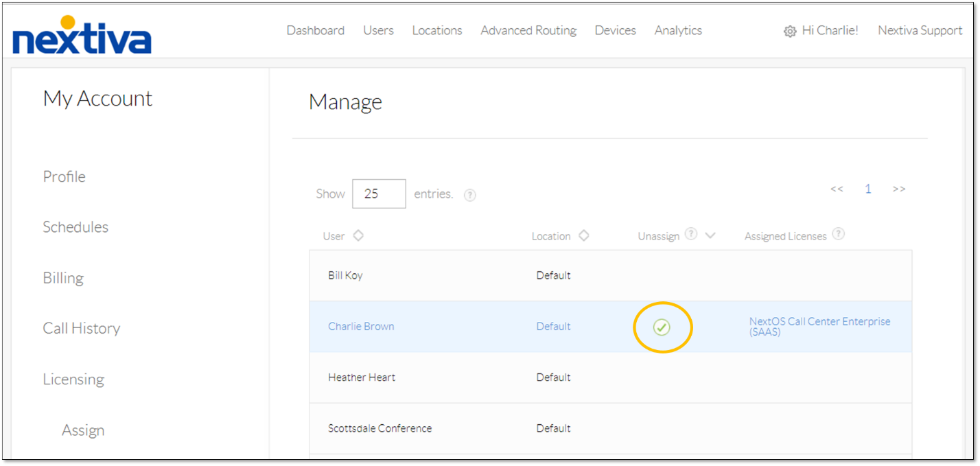Viewport: 980px width, 466px height.
Task: Click Default location for Charlie Brown
Action: 554,327
